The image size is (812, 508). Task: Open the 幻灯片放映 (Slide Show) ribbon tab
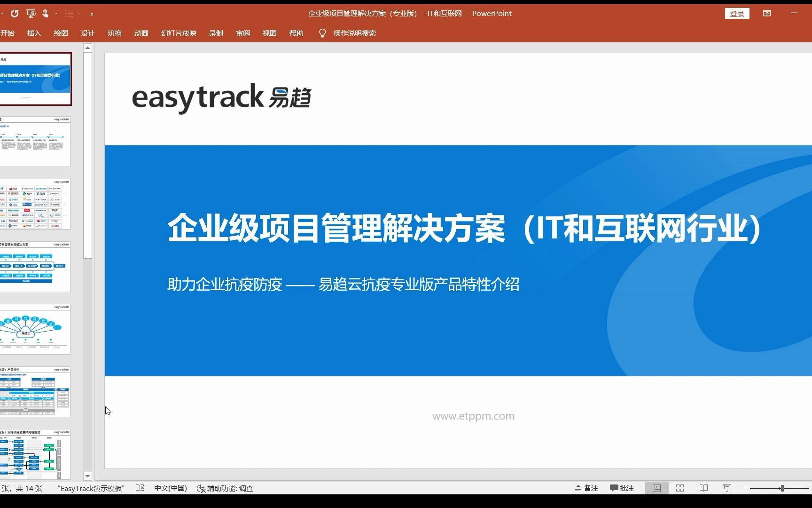(x=179, y=33)
